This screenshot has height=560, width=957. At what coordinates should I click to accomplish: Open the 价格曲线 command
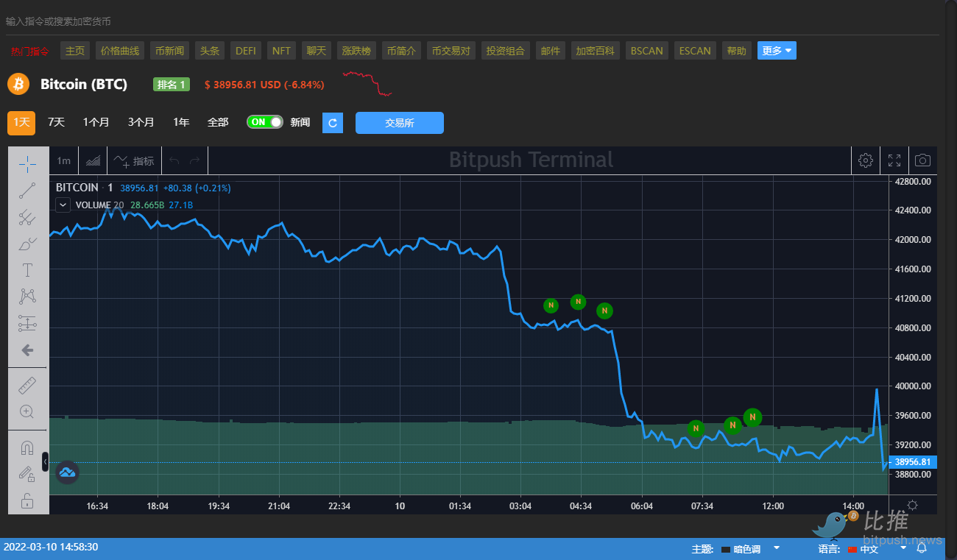point(120,51)
